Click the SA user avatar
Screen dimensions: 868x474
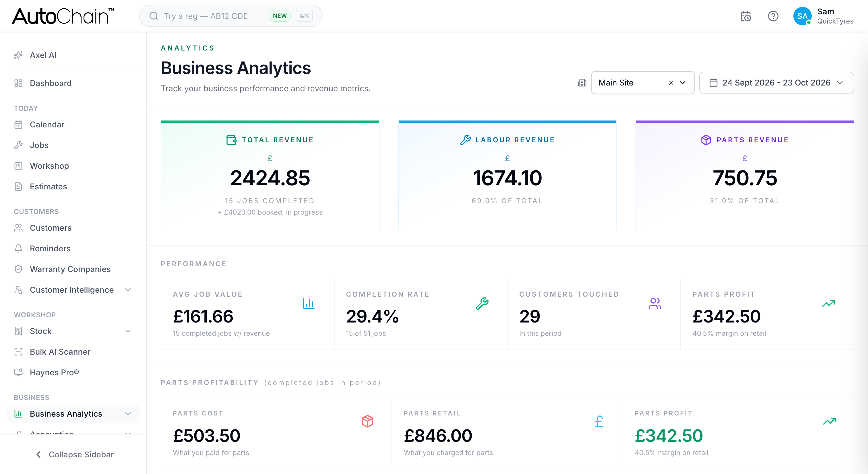(x=802, y=16)
